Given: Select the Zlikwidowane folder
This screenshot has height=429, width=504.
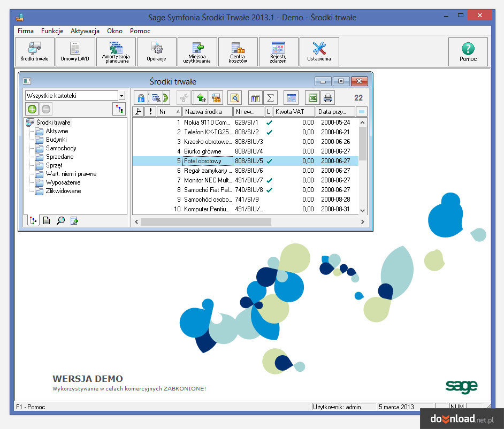Looking at the screenshot, I should pos(63,191).
